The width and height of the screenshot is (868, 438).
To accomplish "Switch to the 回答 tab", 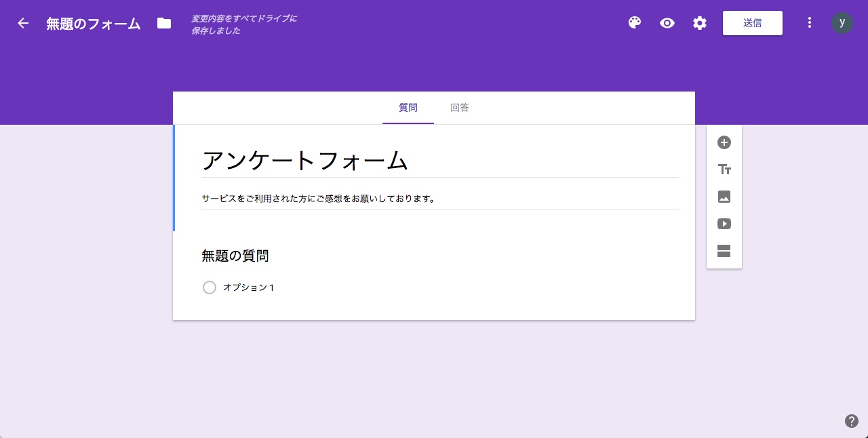I will click(x=460, y=108).
